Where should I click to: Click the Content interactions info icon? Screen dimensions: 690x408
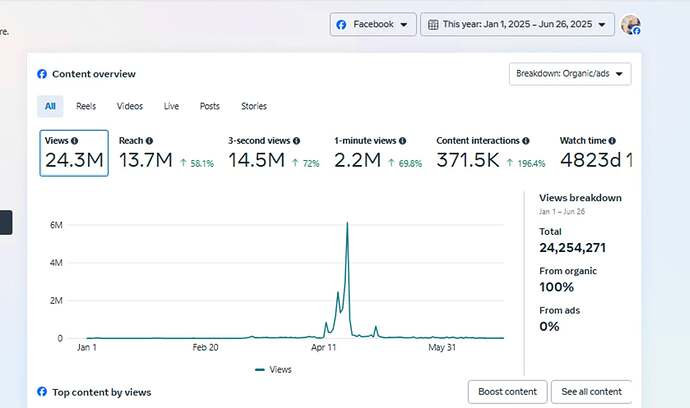[526, 141]
